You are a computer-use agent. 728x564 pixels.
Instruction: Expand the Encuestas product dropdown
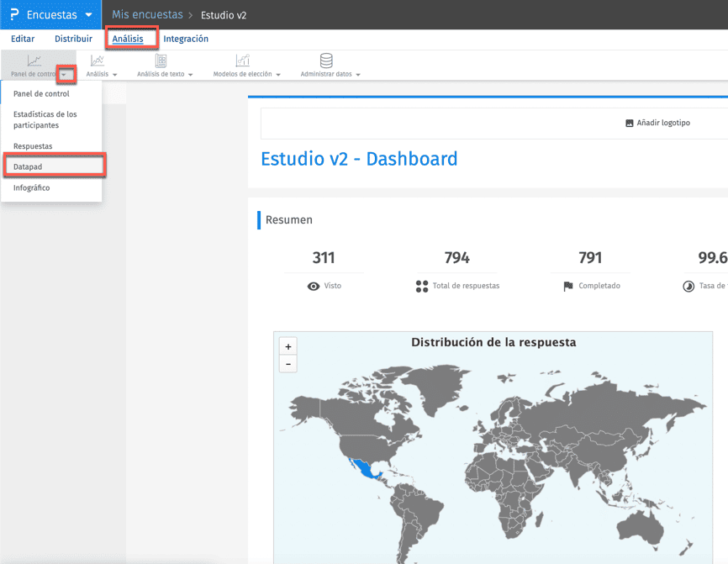tap(88, 15)
